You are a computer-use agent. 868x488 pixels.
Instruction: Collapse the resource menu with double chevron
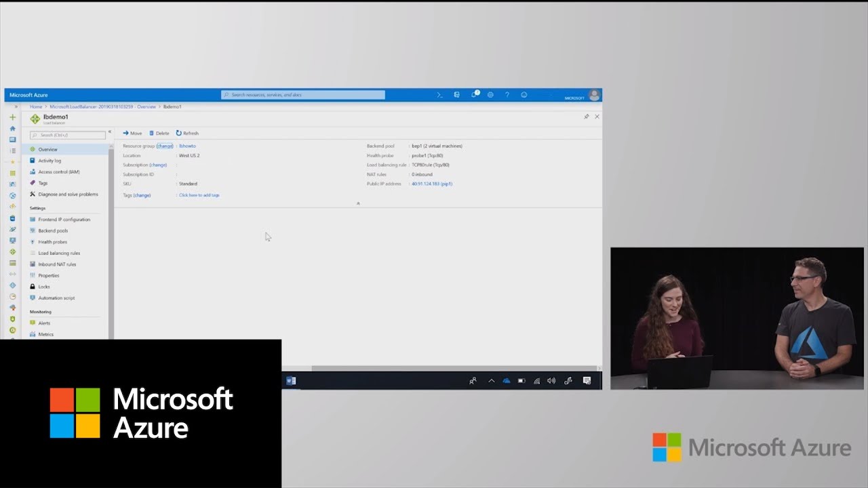click(110, 131)
